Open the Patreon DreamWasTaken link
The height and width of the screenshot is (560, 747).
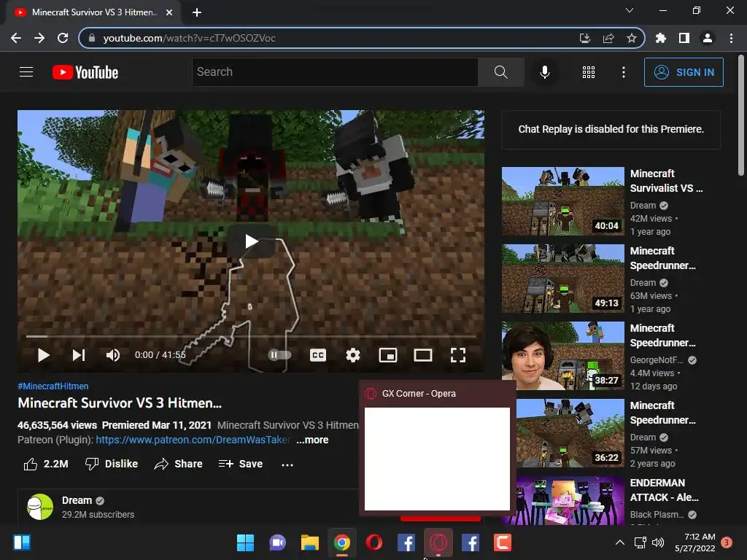(193, 440)
